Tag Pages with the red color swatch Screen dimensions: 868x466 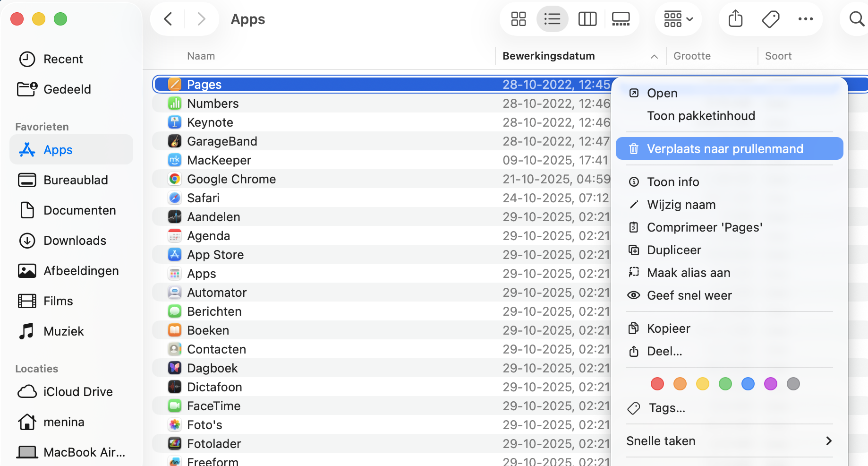point(657,384)
